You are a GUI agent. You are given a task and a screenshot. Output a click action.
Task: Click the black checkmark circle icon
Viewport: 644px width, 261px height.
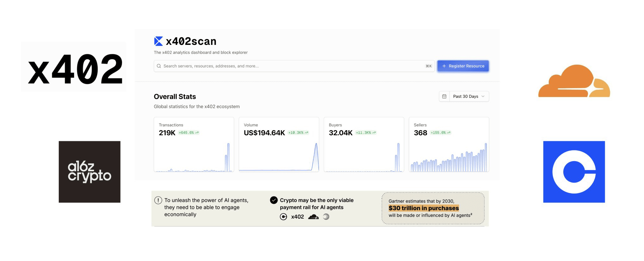(274, 200)
